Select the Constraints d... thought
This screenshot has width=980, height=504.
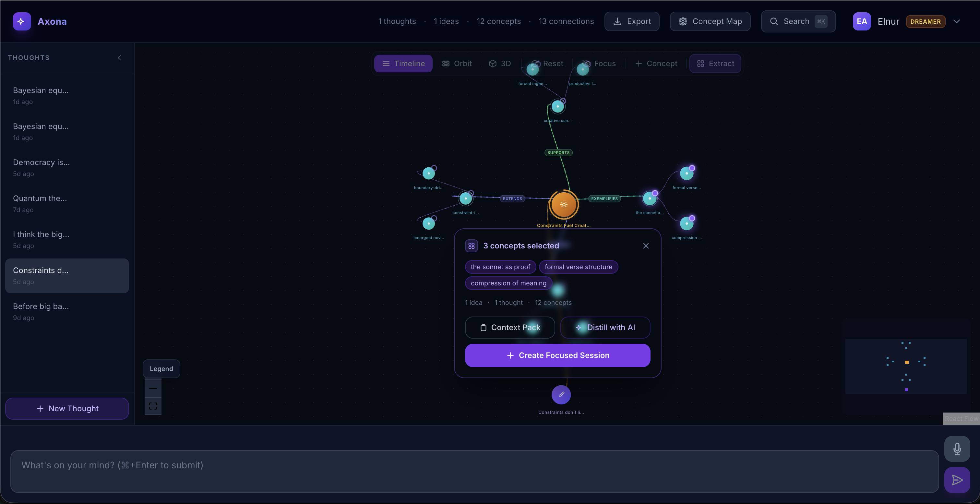pos(67,276)
